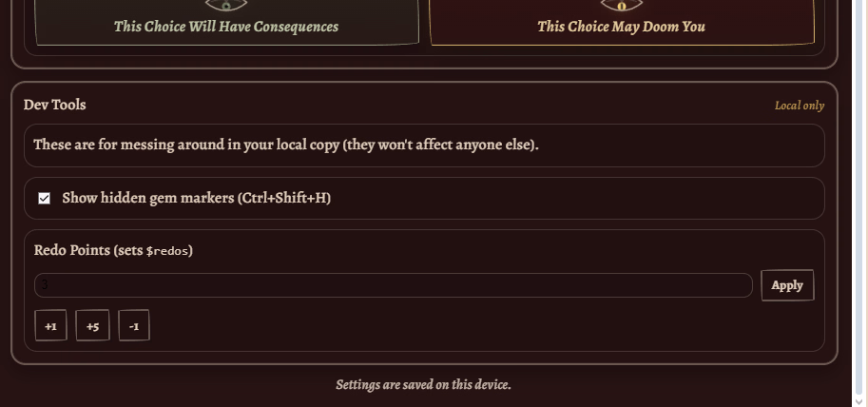Click the $redos variable code text
The image size is (868, 407).
[169, 251]
